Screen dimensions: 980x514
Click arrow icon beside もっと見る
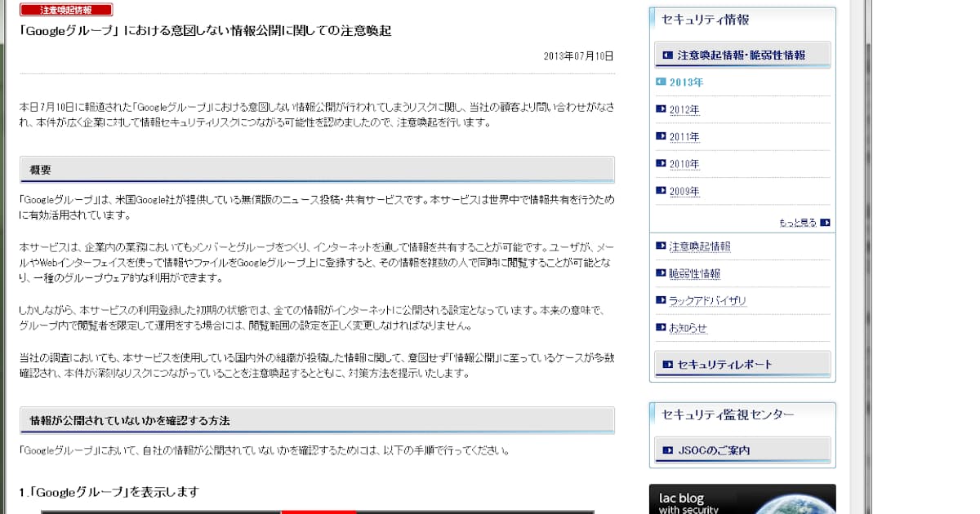(x=825, y=223)
